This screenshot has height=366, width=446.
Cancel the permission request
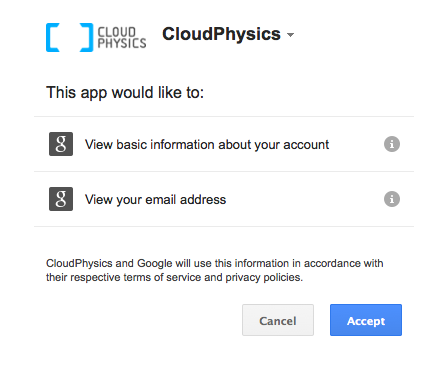pyautogui.click(x=278, y=320)
